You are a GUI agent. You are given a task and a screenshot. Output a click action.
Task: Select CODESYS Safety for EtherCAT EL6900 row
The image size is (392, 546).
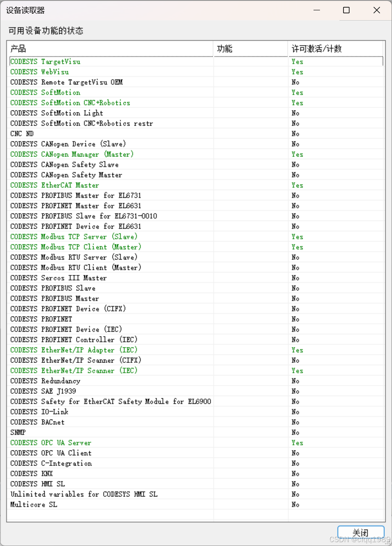tap(196, 401)
